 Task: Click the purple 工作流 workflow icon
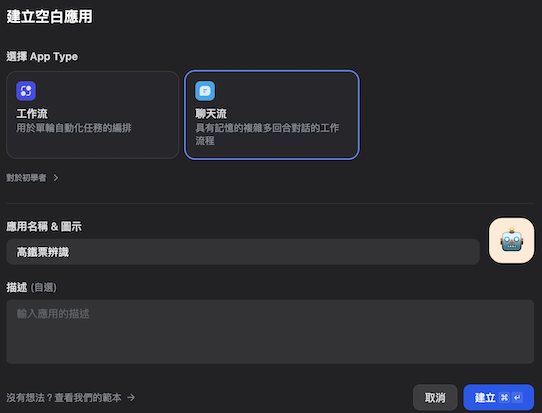point(26,91)
